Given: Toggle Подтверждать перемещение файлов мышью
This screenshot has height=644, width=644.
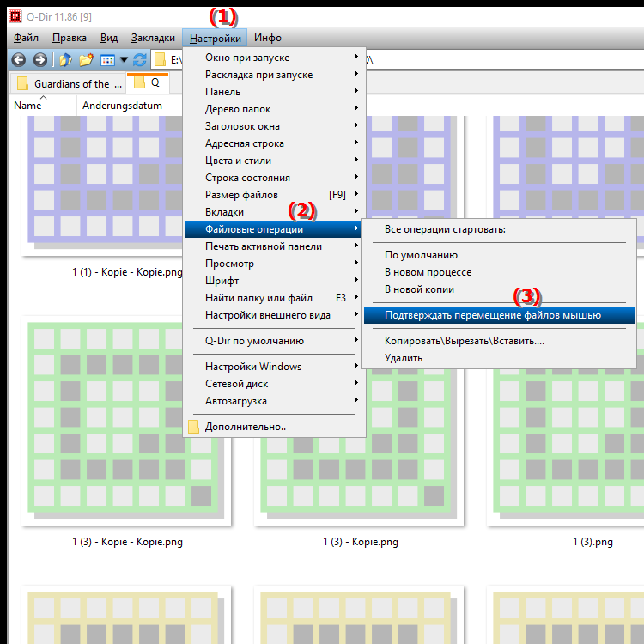Looking at the screenshot, I should (x=493, y=315).
